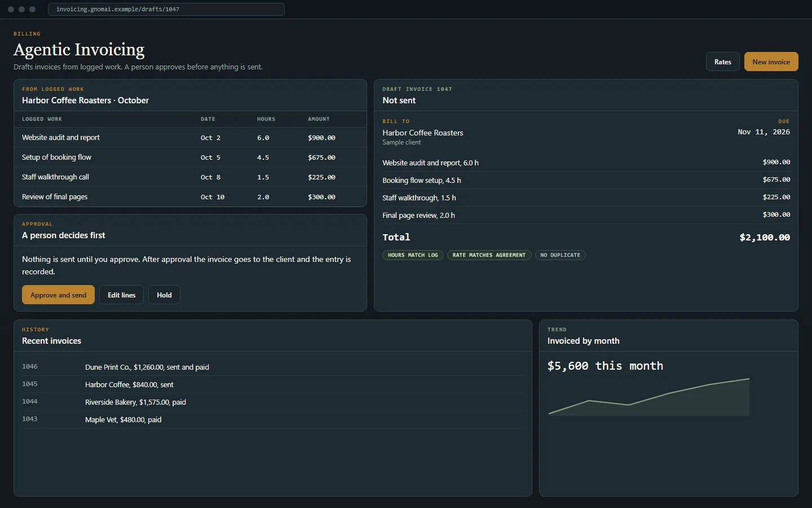Open invoice 1043 Maple Vet row
This screenshot has height=508, width=812.
point(272,419)
